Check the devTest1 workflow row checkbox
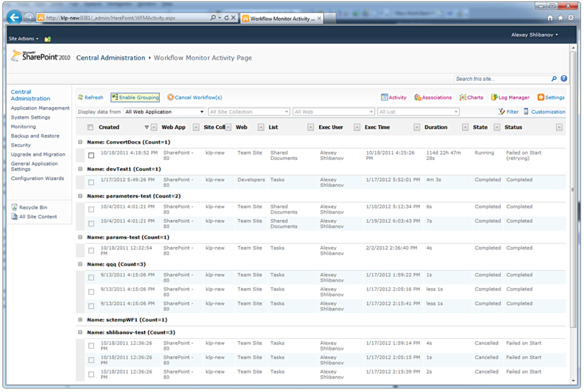Screen dimensions: 584x392 [91, 182]
